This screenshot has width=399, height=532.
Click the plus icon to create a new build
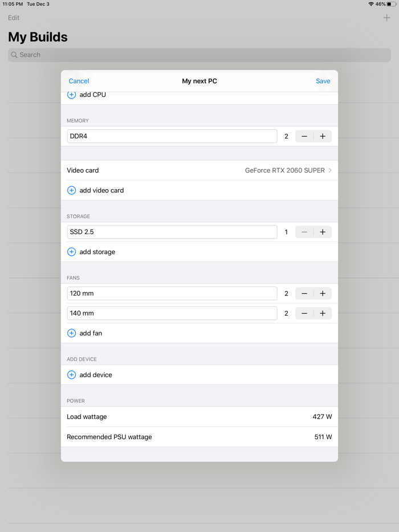[x=386, y=17]
